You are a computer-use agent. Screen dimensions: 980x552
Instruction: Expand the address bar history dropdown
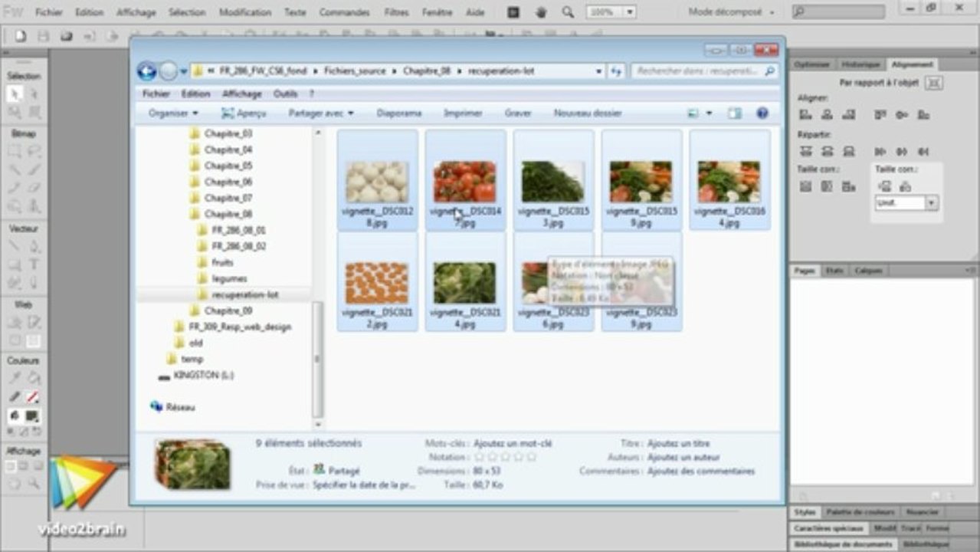click(x=599, y=71)
